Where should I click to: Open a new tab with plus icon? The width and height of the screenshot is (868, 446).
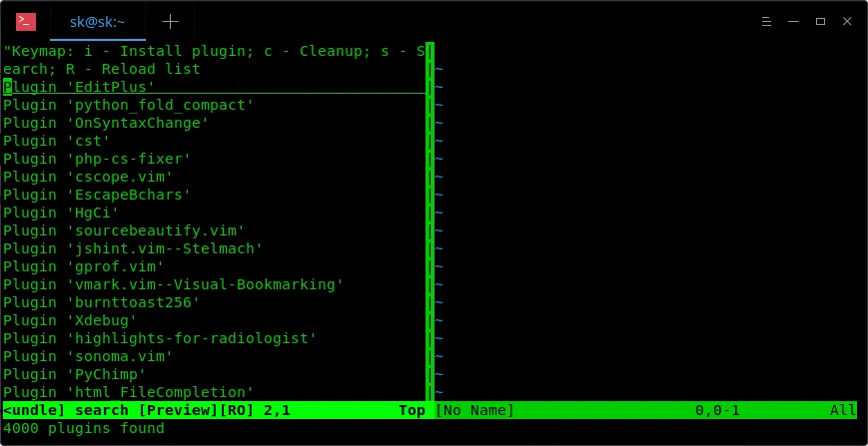click(170, 22)
